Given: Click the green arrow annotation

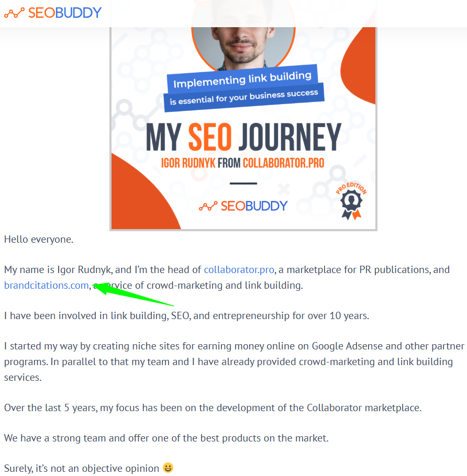Looking at the screenshot, I should (x=133, y=293).
